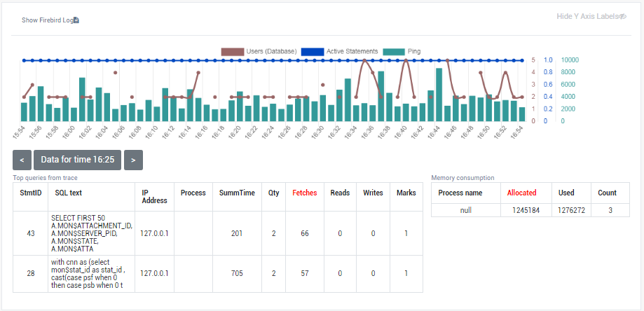Click the 15:54 time label on chart axis
This screenshot has width=644, height=311.
(x=19, y=132)
